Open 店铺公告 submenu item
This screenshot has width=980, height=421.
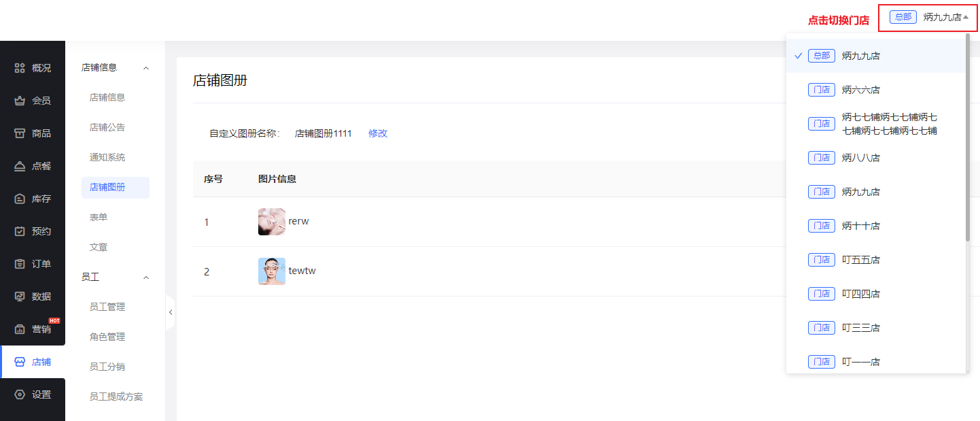click(107, 127)
